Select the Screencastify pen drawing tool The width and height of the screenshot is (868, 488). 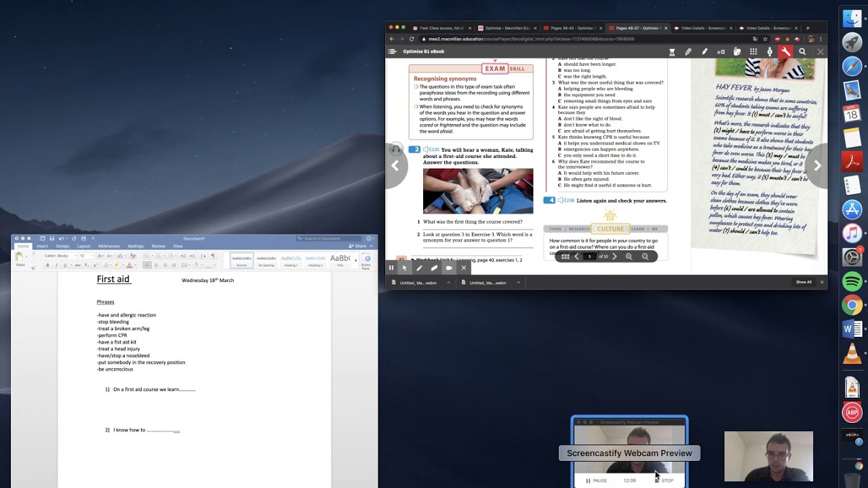[419, 268]
